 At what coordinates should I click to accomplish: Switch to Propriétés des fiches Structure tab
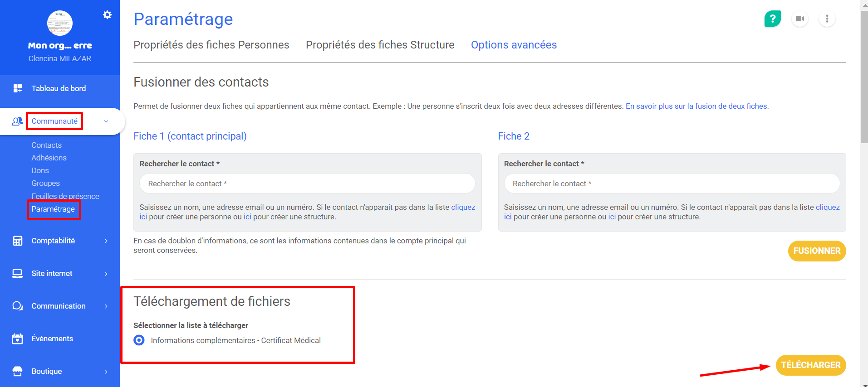(x=380, y=45)
